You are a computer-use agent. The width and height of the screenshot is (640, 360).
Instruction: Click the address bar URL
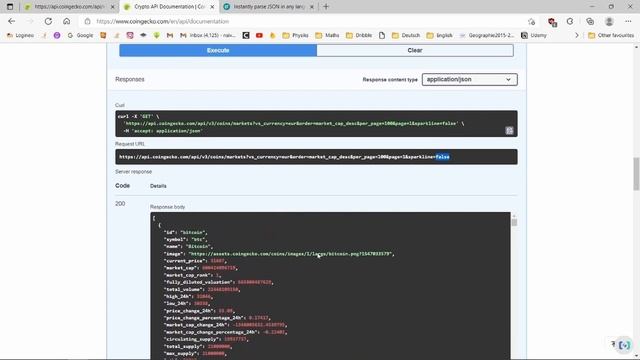(163, 21)
